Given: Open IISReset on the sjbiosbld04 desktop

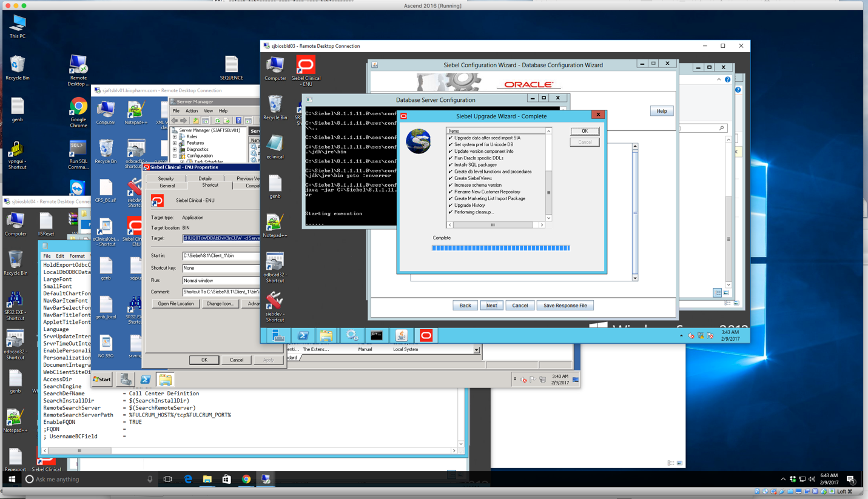Looking at the screenshot, I should [46, 224].
